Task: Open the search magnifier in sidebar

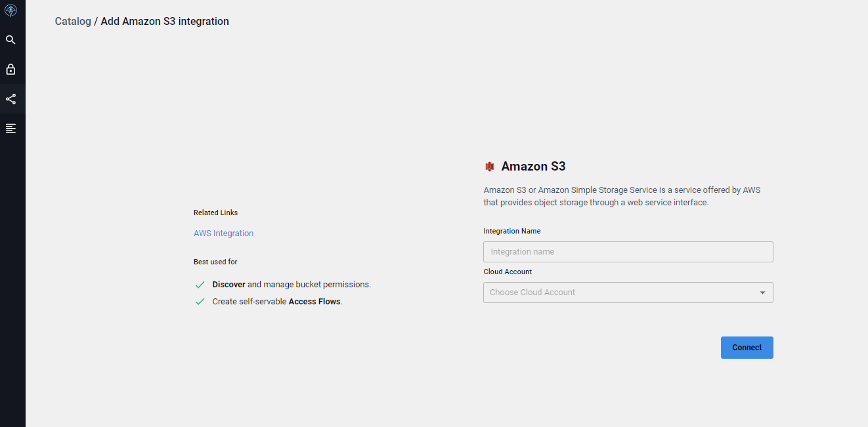Action: [11, 40]
